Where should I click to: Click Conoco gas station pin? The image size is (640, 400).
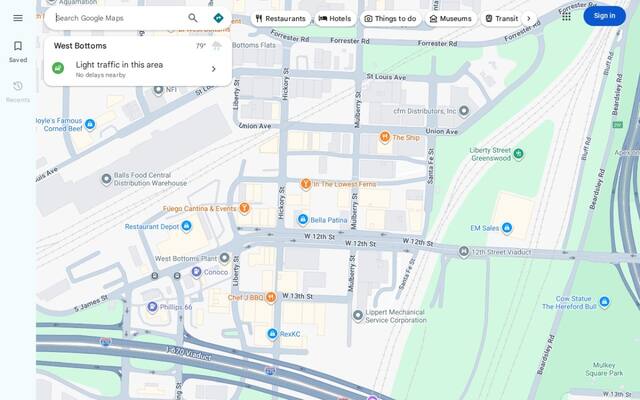pos(196,271)
